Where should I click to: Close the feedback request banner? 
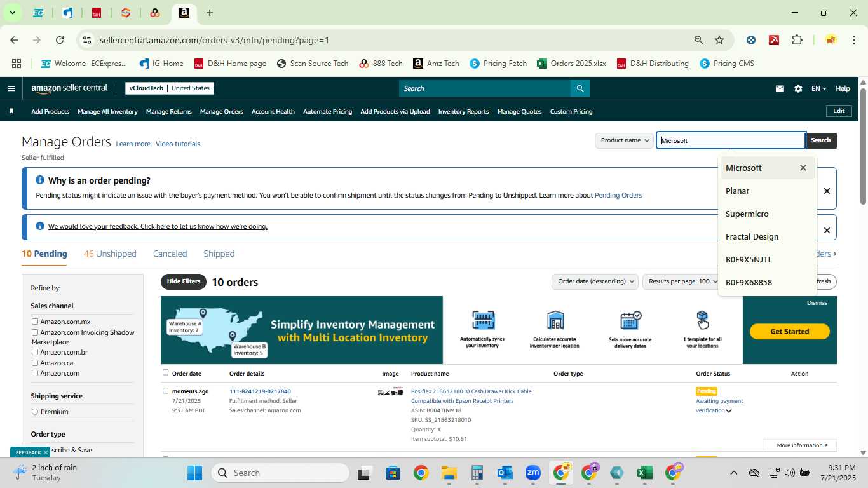[827, 230]
